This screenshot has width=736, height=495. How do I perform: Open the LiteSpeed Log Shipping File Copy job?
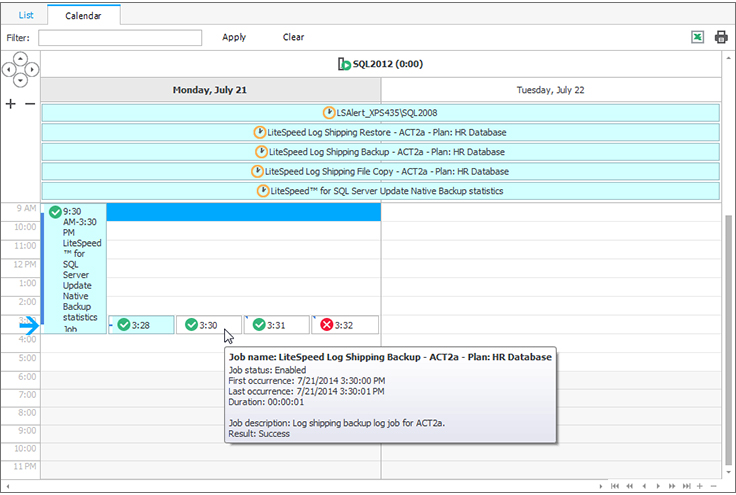[381, 171]
